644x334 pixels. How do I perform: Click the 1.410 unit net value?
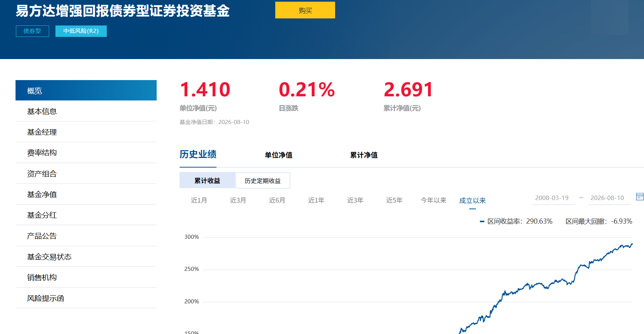pos(205,90)
